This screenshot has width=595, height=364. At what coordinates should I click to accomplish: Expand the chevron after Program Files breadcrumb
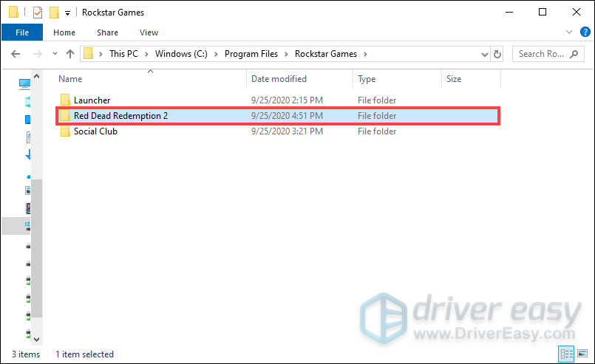click(x=286, y=54)
